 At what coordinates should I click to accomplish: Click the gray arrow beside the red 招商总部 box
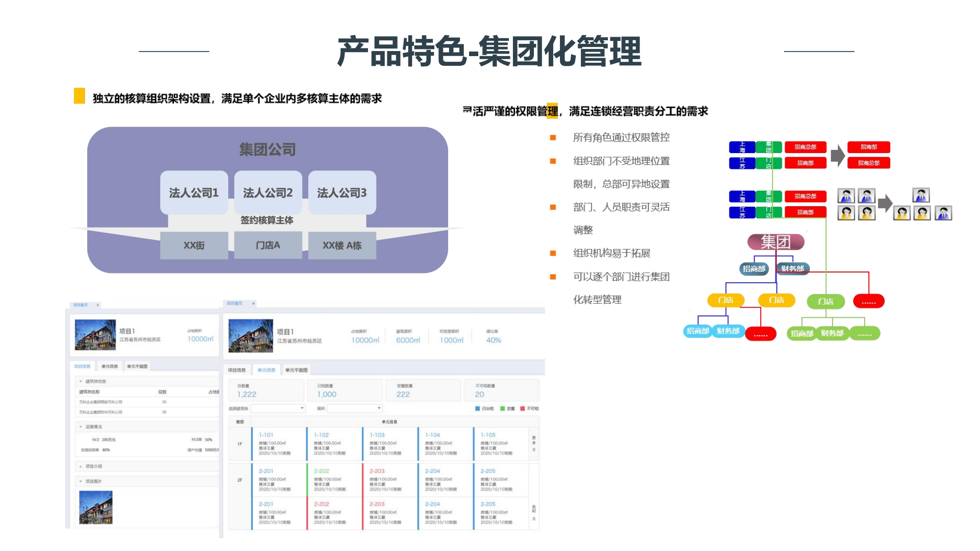(x=837, y=156)
